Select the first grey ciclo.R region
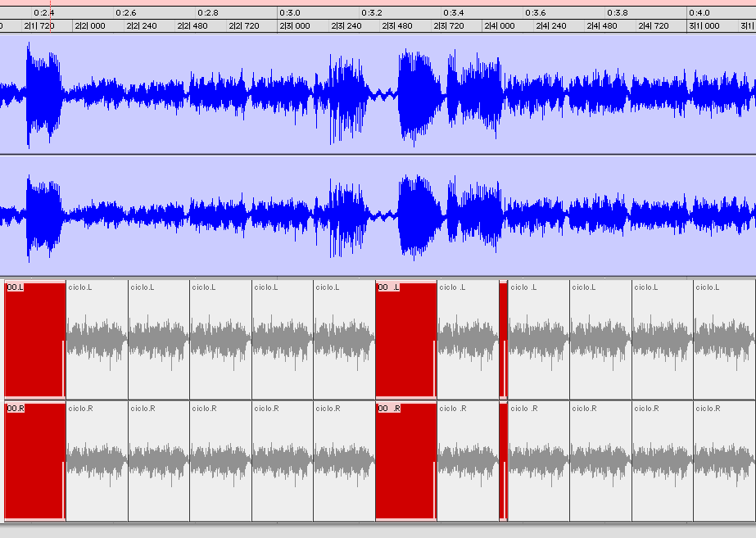The height and width of the screenshot is (538, 756). coord(97,461)
